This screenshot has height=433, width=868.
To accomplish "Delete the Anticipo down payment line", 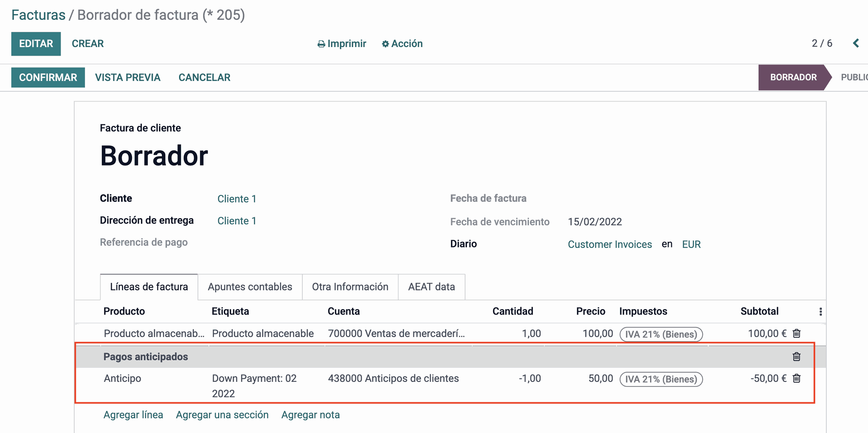I will pyautogui.click(x=797, y=378).
